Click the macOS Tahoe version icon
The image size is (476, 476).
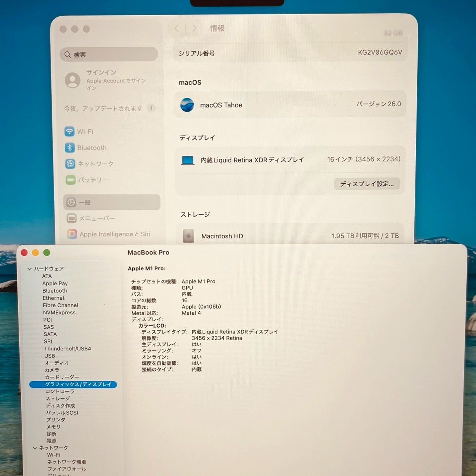coord(187,105)
